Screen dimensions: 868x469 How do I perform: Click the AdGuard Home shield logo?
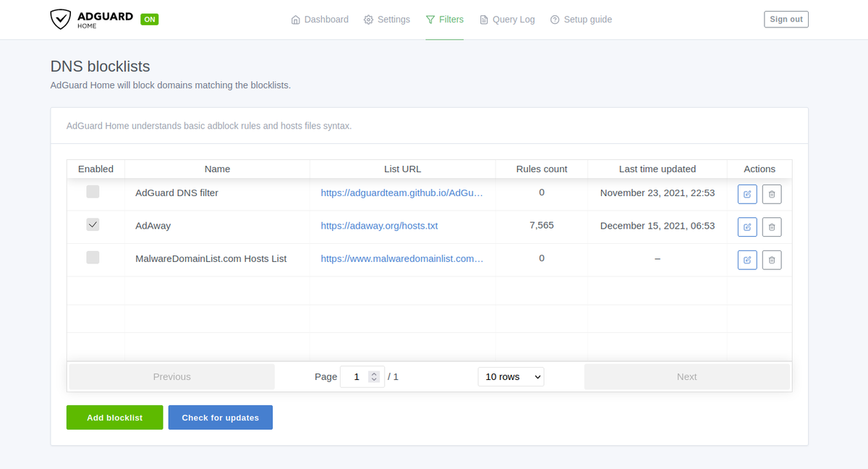[60, 20]
